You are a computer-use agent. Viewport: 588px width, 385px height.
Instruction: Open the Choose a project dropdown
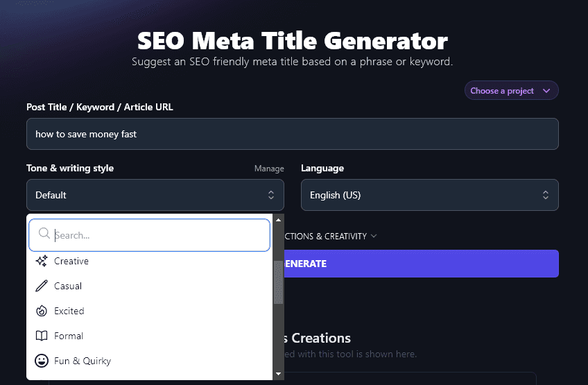511,91
